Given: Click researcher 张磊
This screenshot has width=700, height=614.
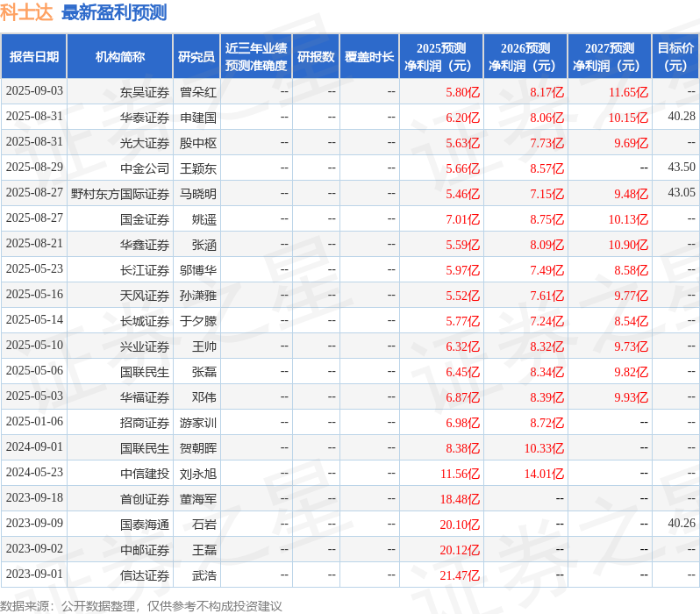Looking at the screenshot, I should click(204, 373).
